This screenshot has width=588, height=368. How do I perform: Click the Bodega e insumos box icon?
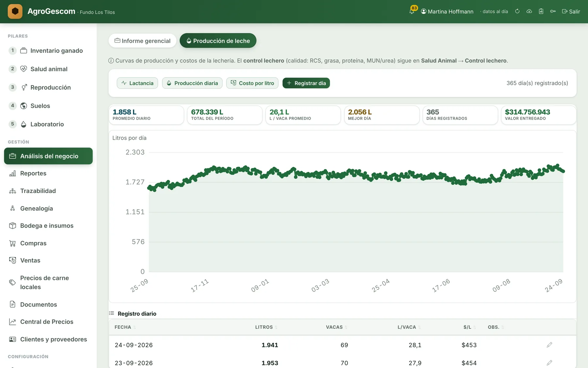coord(12,226)
